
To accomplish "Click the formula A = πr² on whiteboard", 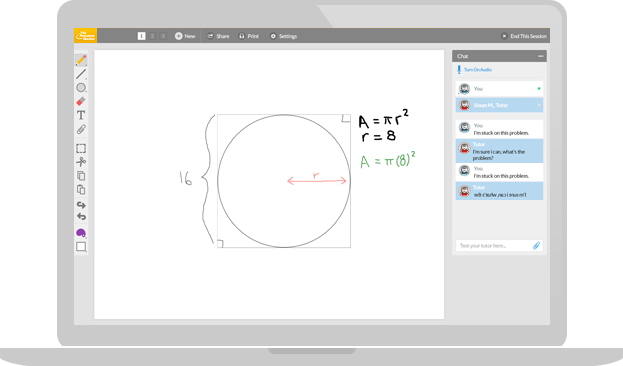I will pos(383,119).
